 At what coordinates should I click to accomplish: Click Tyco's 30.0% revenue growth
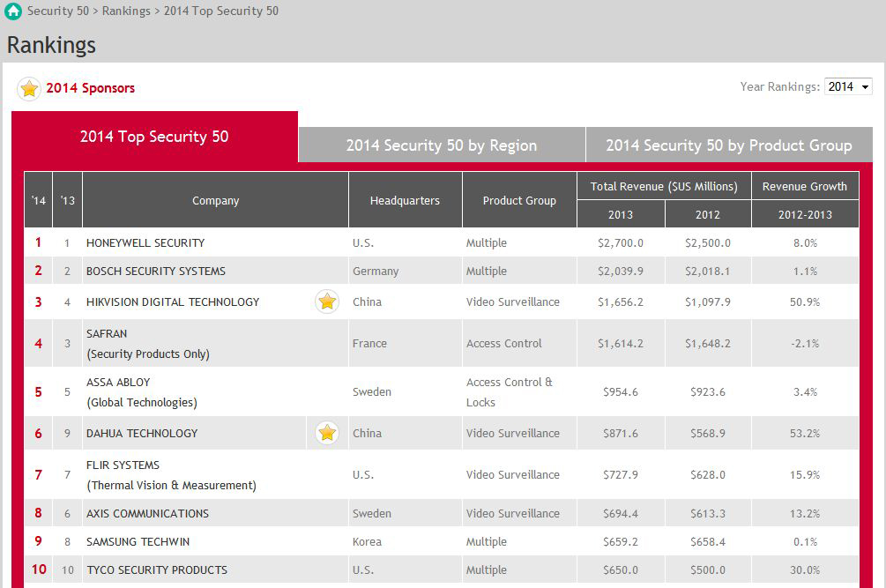(x=805, y=569)
